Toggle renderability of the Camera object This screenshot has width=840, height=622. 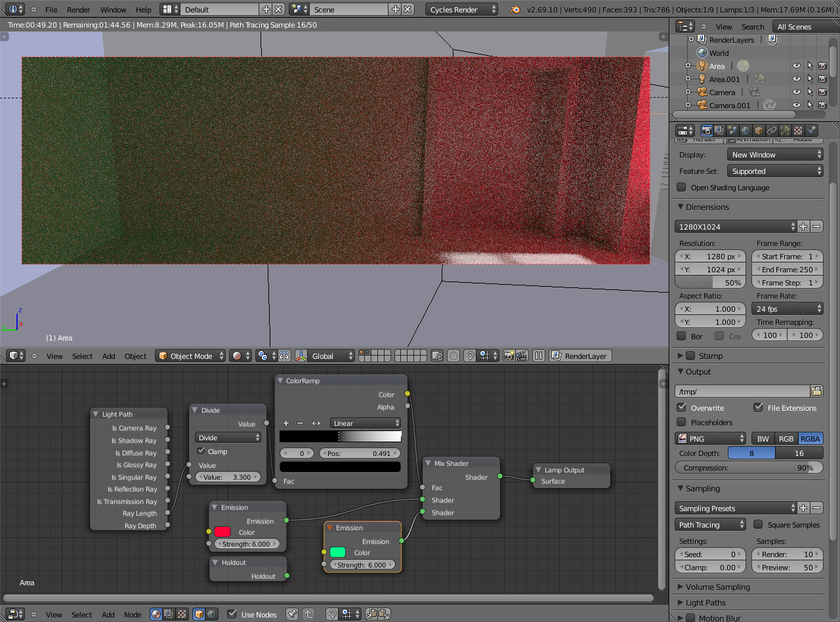(x=822, y=92)
